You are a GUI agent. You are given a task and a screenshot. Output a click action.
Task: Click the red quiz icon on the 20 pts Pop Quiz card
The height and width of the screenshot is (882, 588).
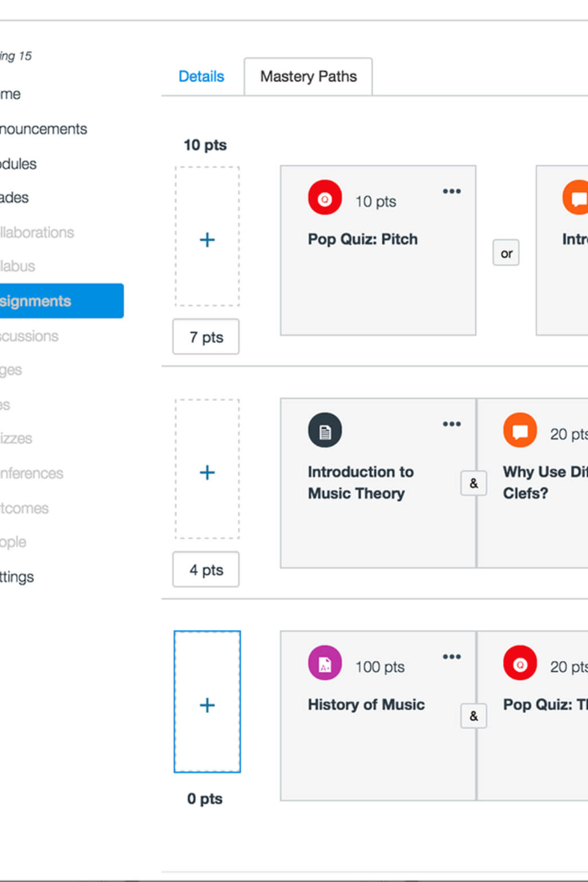520,663
